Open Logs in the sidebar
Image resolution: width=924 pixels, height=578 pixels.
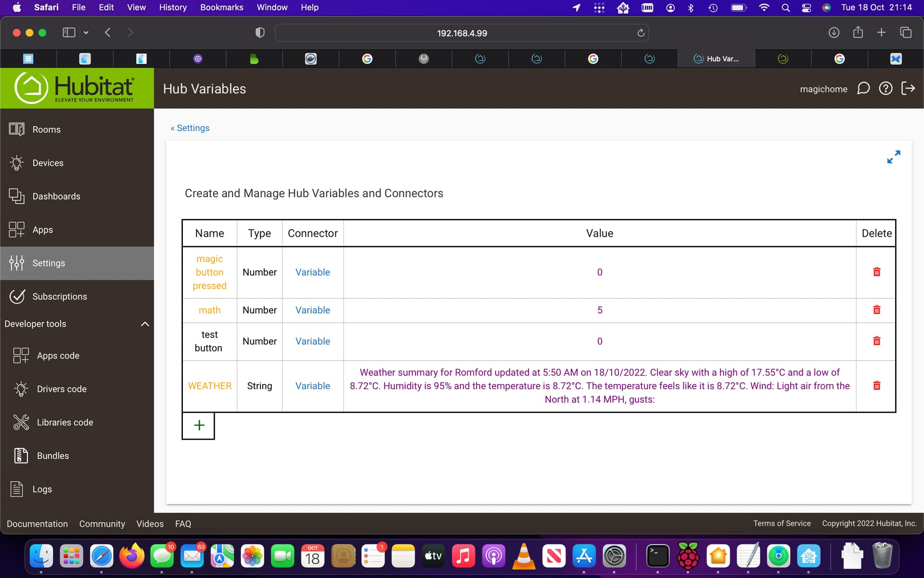(42, 489)
